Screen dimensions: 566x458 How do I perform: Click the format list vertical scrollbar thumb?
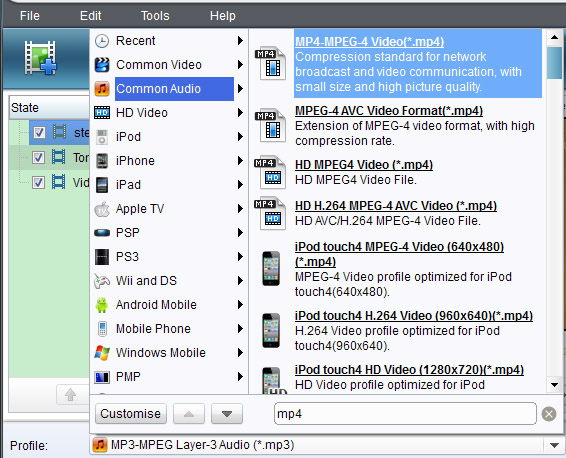pos(554,63)
